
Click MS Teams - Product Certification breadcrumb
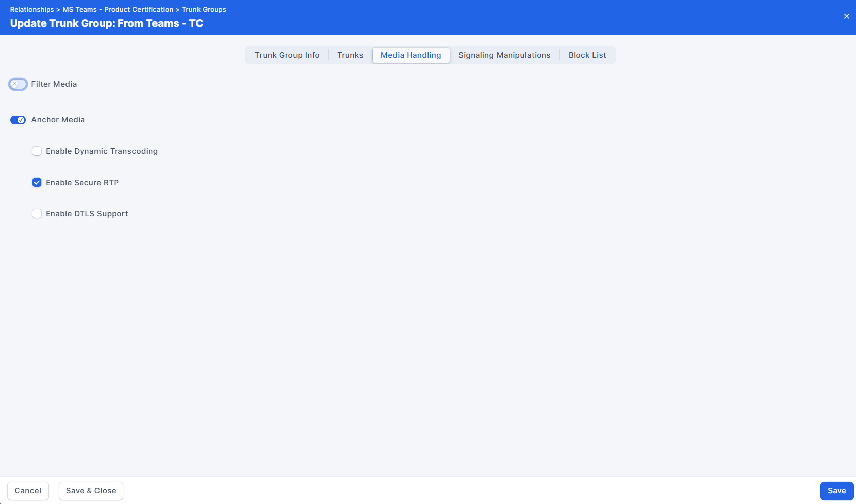point(118,10)
